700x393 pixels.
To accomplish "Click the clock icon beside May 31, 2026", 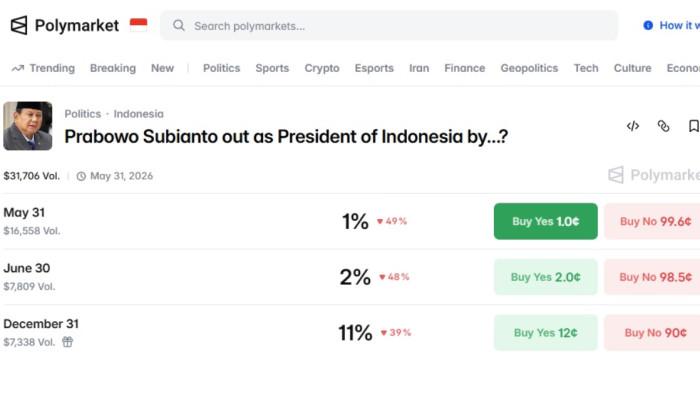I will [81, 176].
